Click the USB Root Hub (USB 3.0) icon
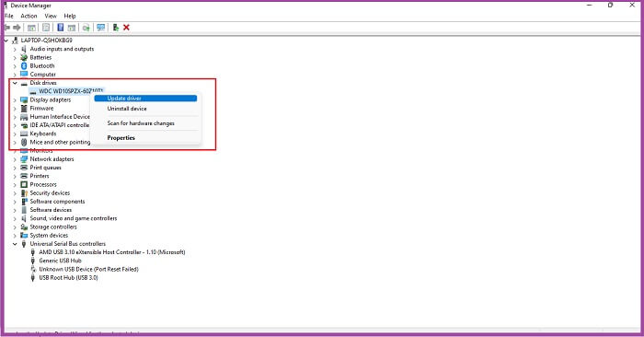Viewport: 644px width, 337px height. point(33,278)
